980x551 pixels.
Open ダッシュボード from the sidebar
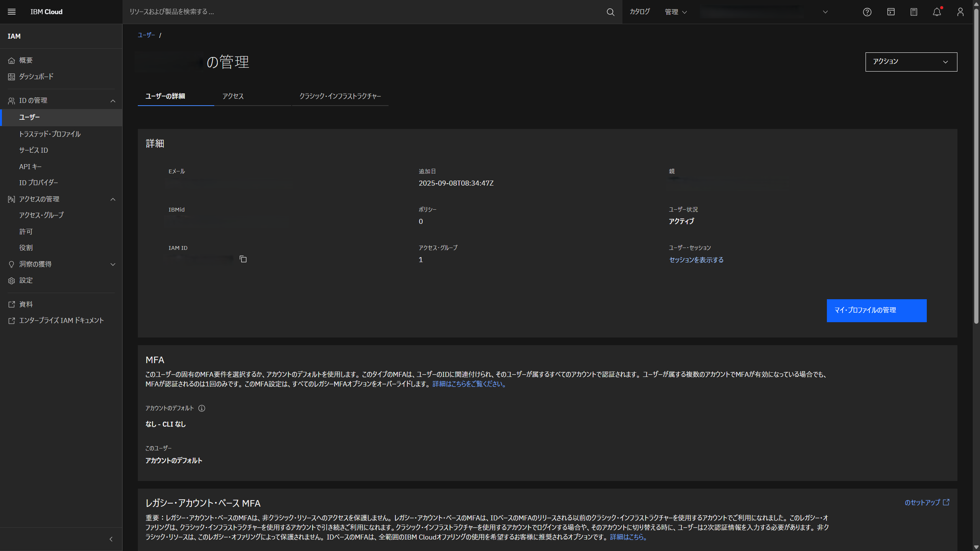(x=37, y=77)
